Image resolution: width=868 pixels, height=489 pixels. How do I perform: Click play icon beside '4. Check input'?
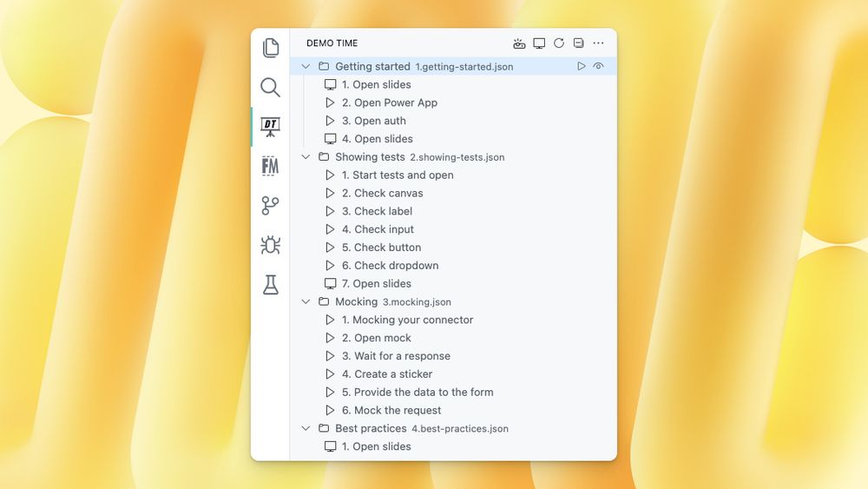pos(331,229)
